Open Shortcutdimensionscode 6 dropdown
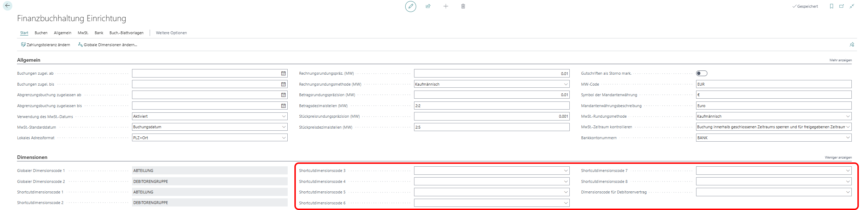 pyautogui.click(x=566, y=203)
